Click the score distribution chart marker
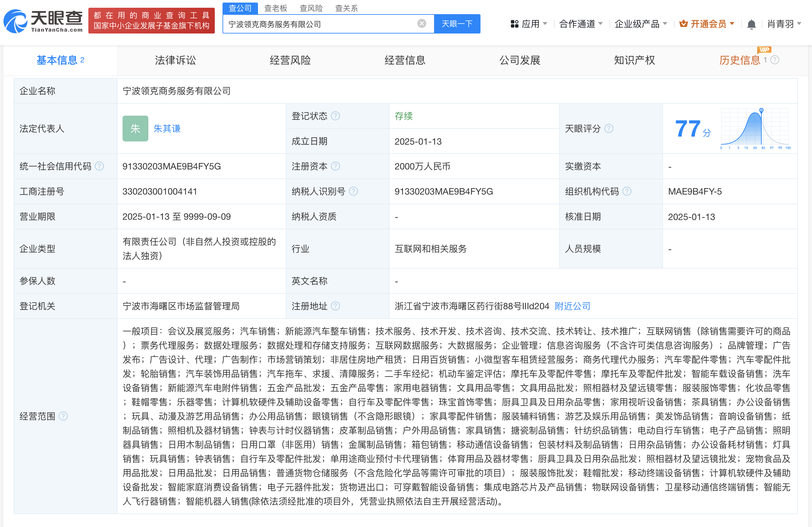 tap(761, 110)
